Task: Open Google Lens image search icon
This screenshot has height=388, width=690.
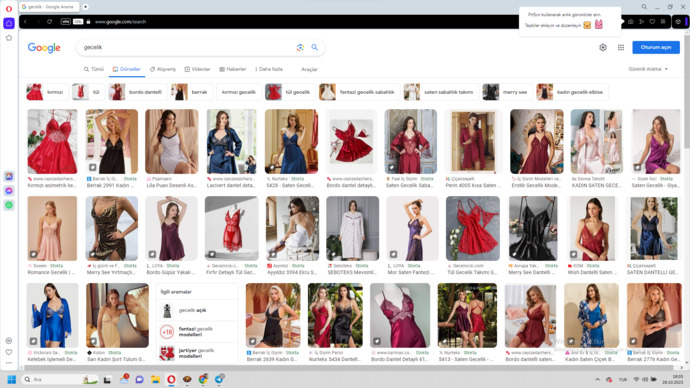Action: [300, 48]
